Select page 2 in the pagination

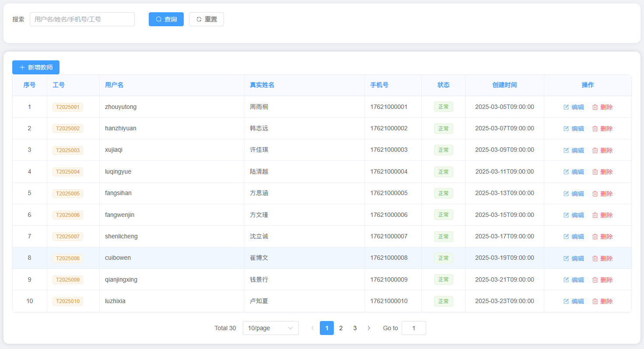341,328
